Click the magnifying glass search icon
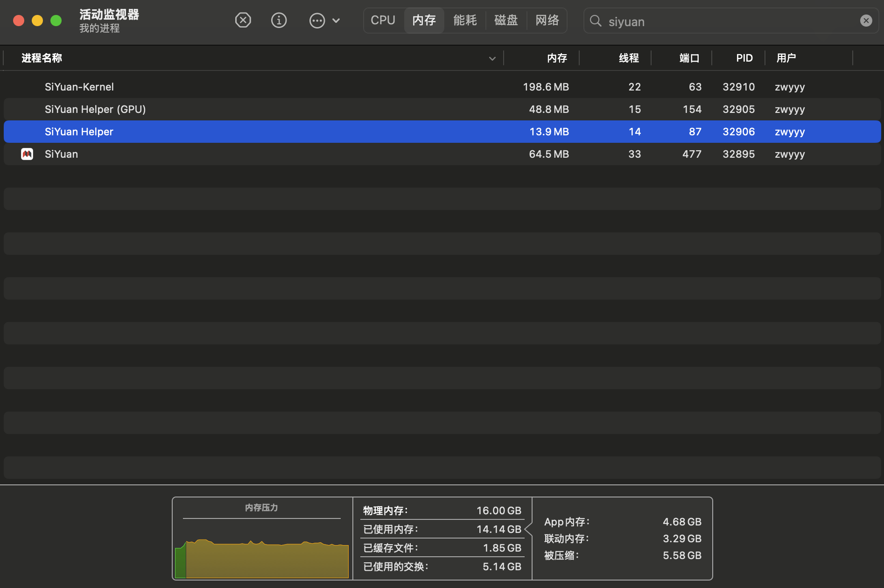This screenshot has height=588, width=884. [x=596, y=21]
